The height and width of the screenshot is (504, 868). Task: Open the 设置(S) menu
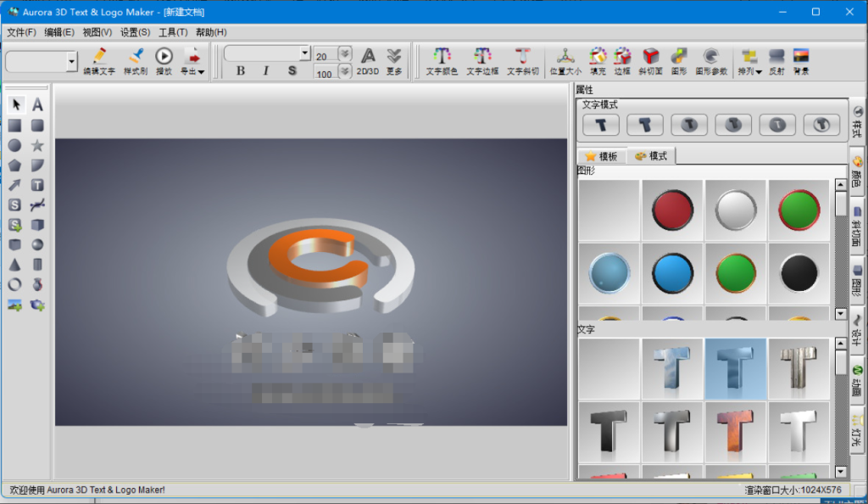(x=135, y=32)
